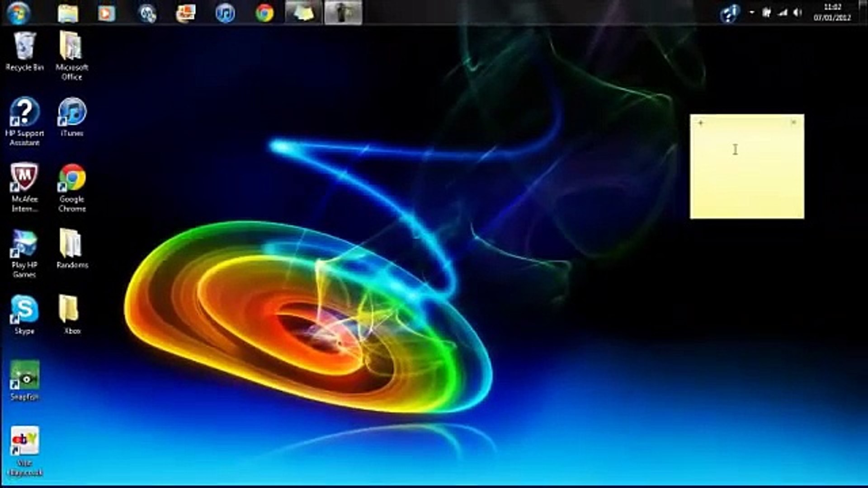Open Google Chrome from the taskbar
The width and height of the screenshot is (868, 488).
click(x=264, y=13)
